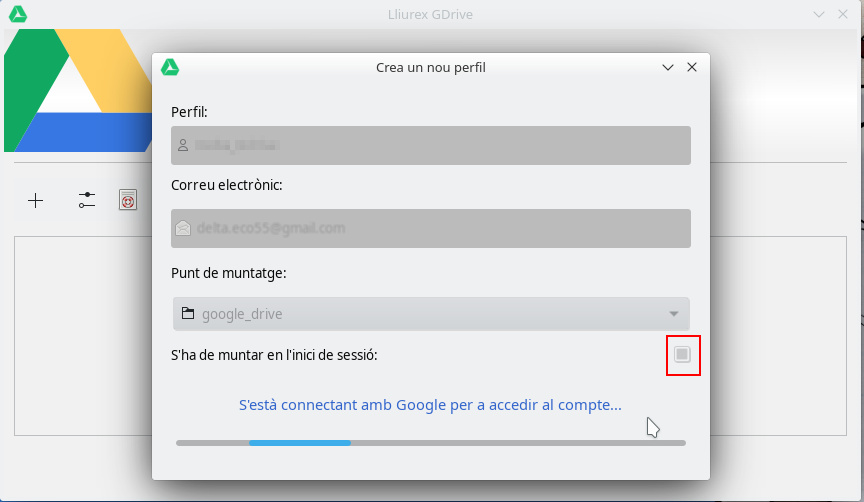The width and height of the screenshot is (864, 502).
Task: Click the user icon in Perfil field
Action: [x=183, y=146]
